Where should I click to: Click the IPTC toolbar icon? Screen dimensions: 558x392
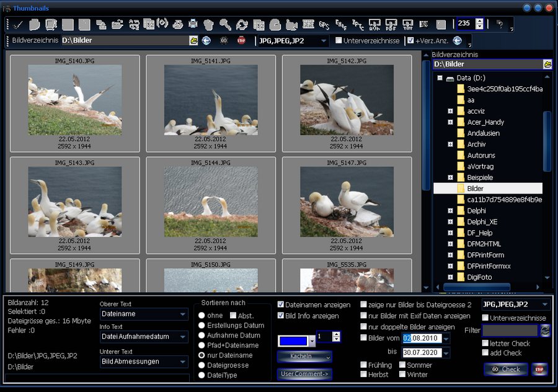358,25
